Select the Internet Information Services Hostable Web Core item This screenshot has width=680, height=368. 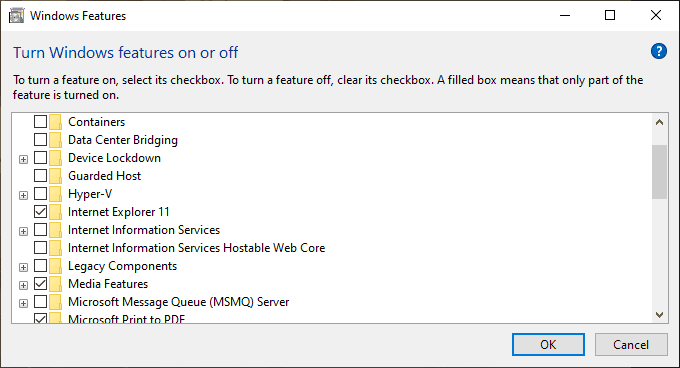coord(196,248)
